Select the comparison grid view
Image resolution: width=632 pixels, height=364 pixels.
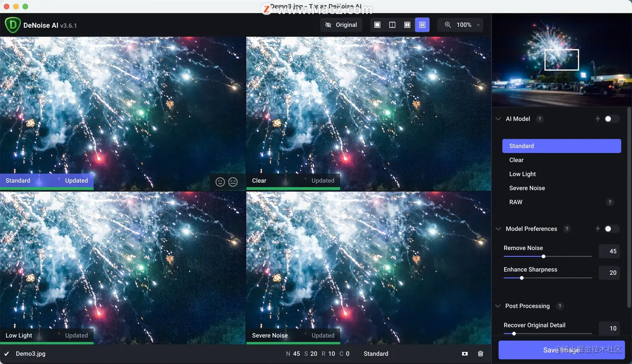coord(422,25)
